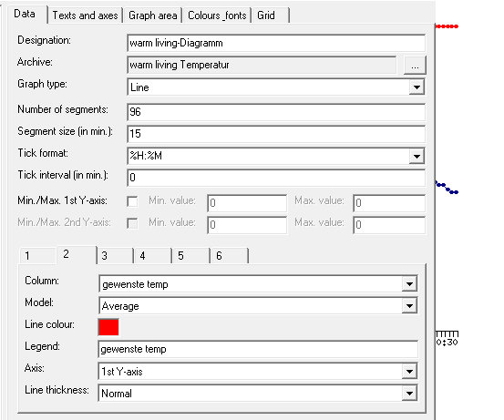Click the Legend text field
This screenshot has height=420, width=504.
tap(258, 349)
